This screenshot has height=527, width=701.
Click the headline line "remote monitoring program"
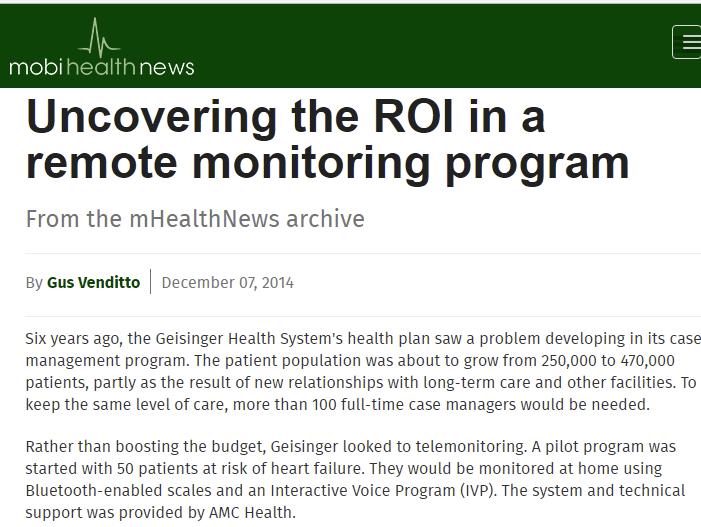327,163
